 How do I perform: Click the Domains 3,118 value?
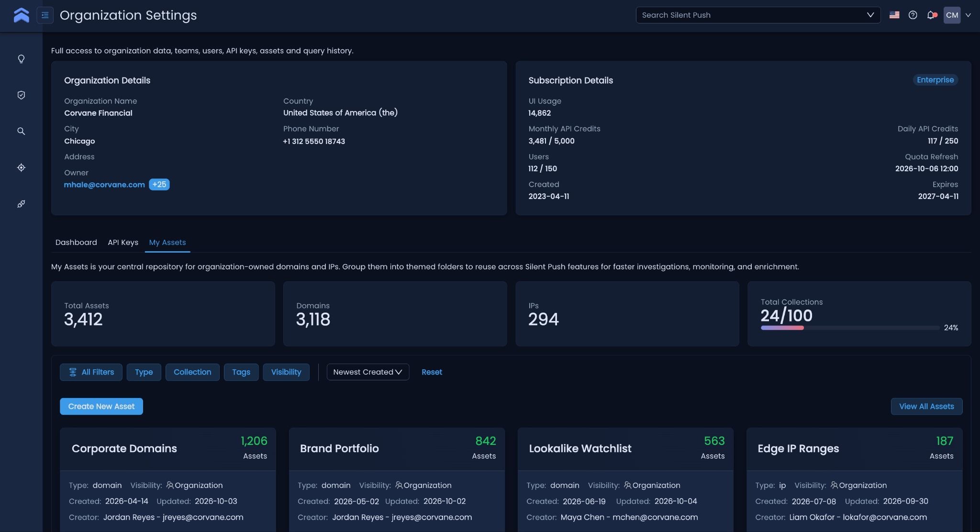313,319
